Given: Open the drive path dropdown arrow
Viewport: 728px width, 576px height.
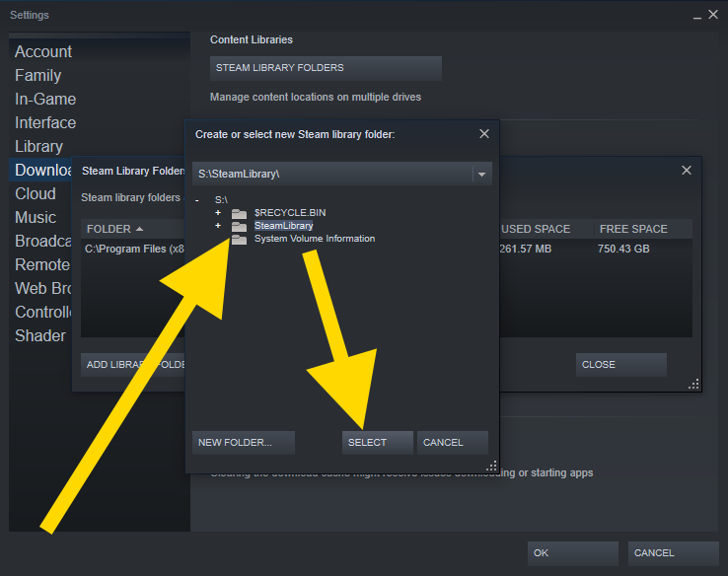Looking at the screenshot, I should tap(481, 175).
